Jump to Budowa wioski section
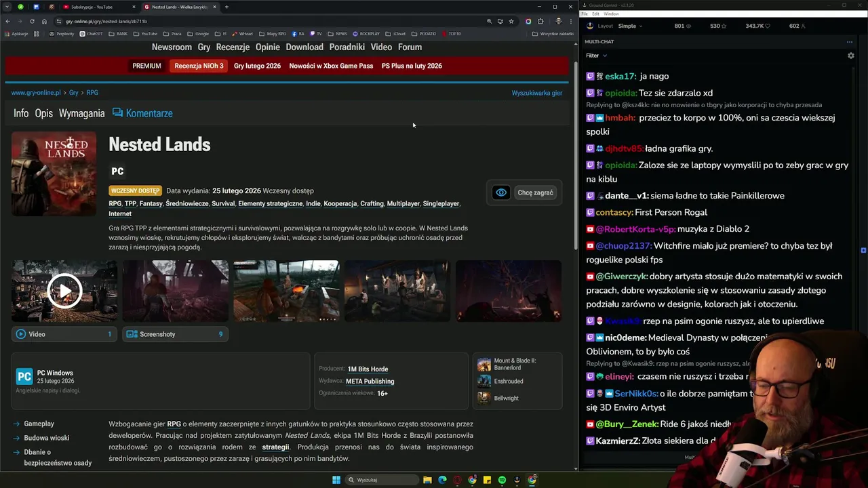868x488 pixels. tap(46, 438)
